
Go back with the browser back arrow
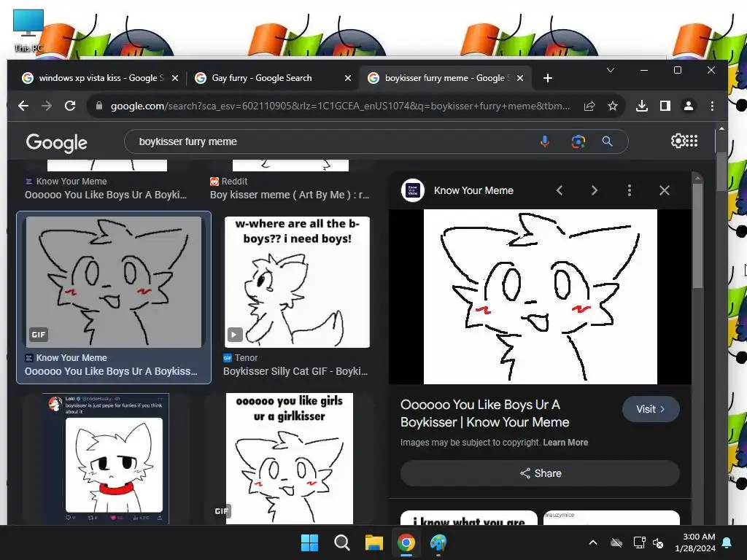tap(23, 106)
